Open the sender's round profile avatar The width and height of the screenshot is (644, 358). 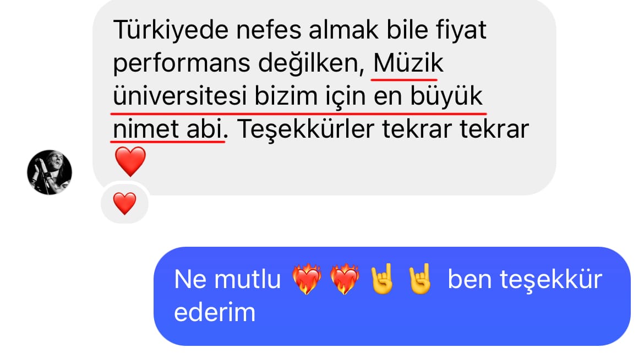[50, 172]
